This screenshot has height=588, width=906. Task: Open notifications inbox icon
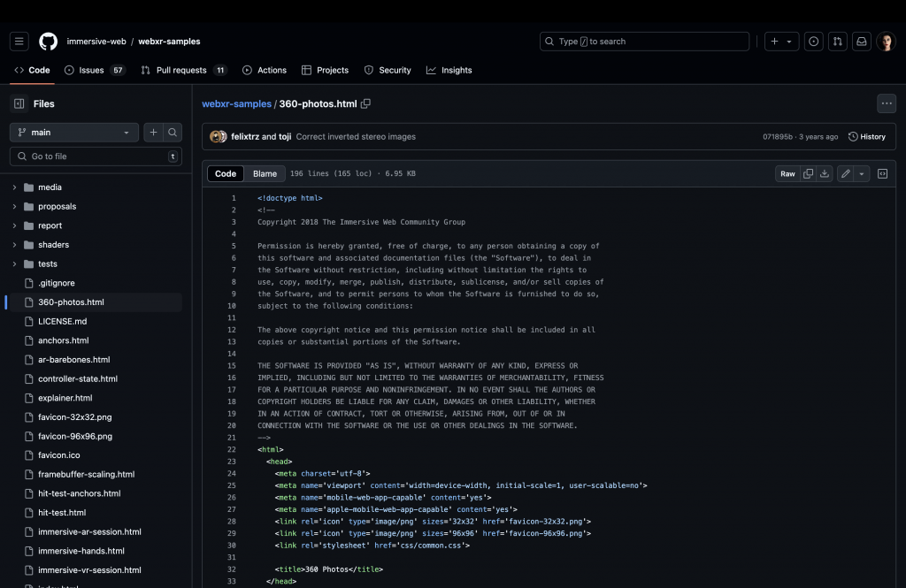pyautogui.click(x=860, y=42)
